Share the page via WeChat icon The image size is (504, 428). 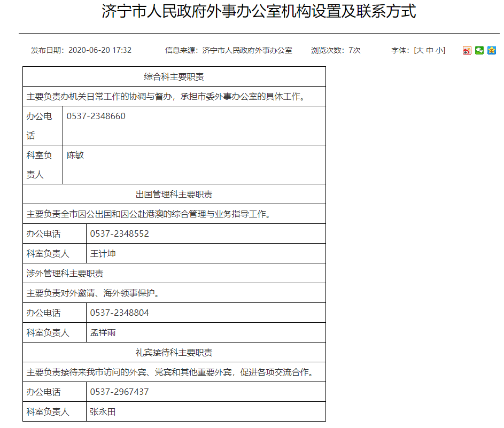(x=479, y=50)
